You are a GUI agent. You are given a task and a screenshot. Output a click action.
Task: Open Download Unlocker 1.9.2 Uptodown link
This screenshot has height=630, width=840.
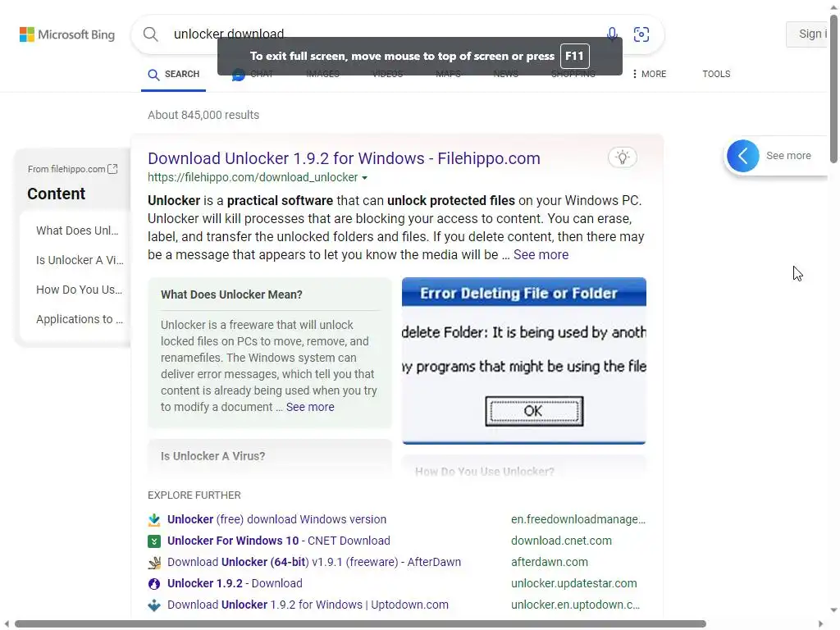point(308,605)
